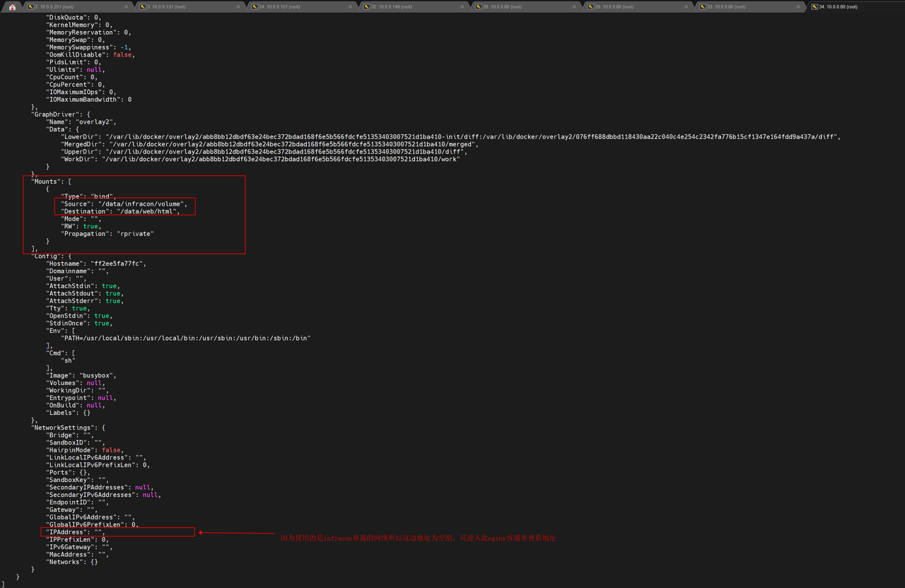Close the 2. 10.0.0.251 session tab

click(127, 6)
